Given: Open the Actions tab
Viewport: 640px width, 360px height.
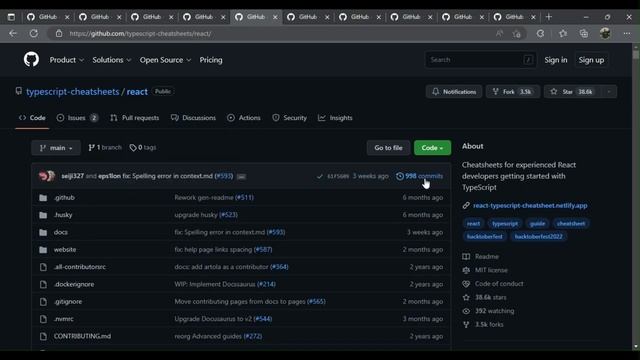Looking at the screenshot, I should (x=244, y=118).
